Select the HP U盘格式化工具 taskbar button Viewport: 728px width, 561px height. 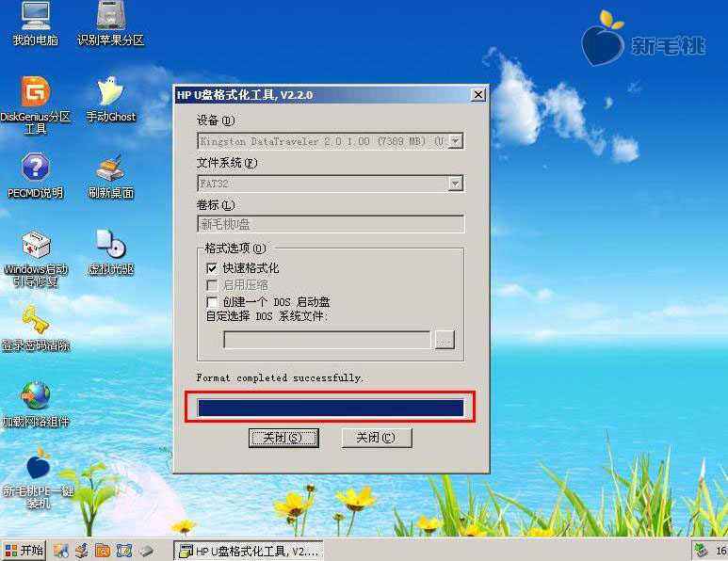point(249,551)
